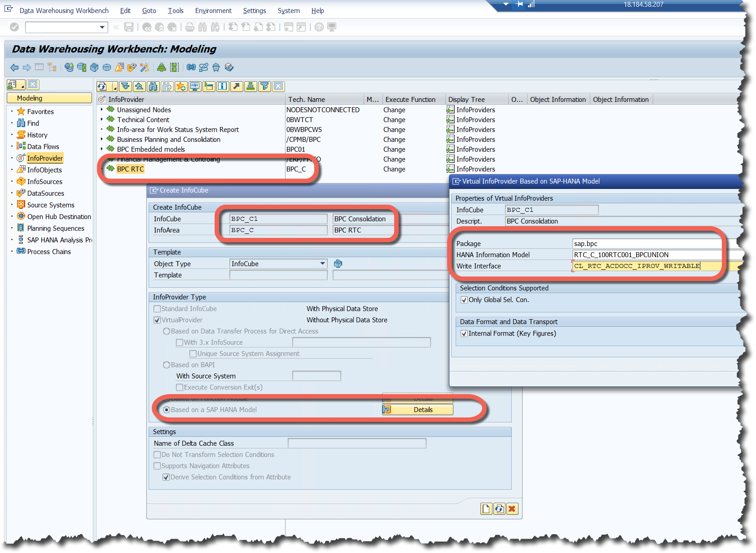Click the magic wand icon in toolbar
This screenshot has height=553, width=756.
[145, 68]
